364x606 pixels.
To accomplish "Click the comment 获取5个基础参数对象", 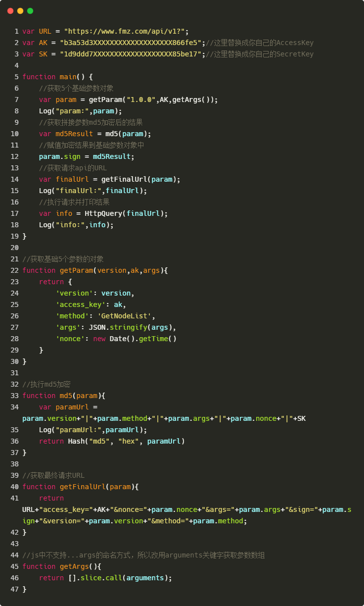I will tap(76, 88).
